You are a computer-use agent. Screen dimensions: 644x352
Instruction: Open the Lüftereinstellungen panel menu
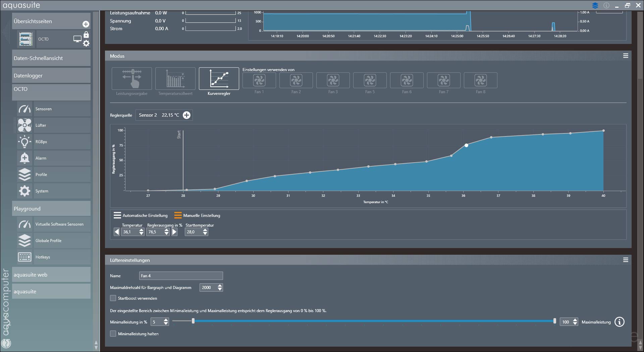pos(626,260)
